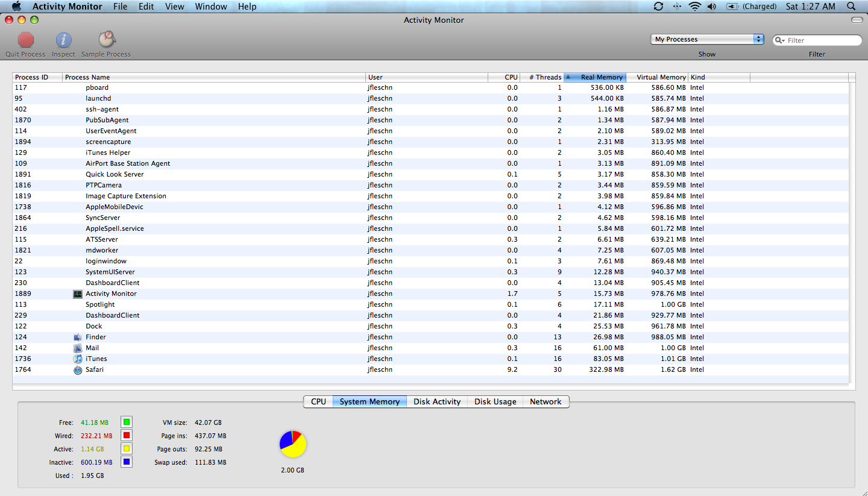Select the Image Capture Extension row

[430, 196]
